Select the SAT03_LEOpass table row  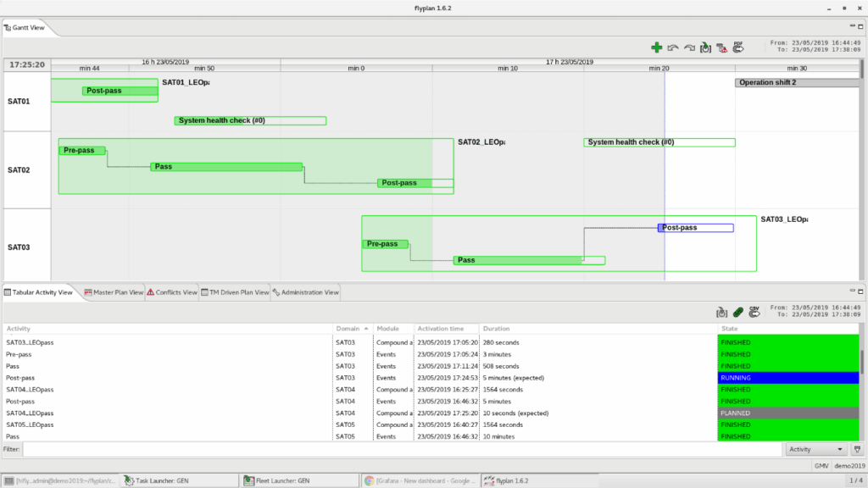click(431, 342)
